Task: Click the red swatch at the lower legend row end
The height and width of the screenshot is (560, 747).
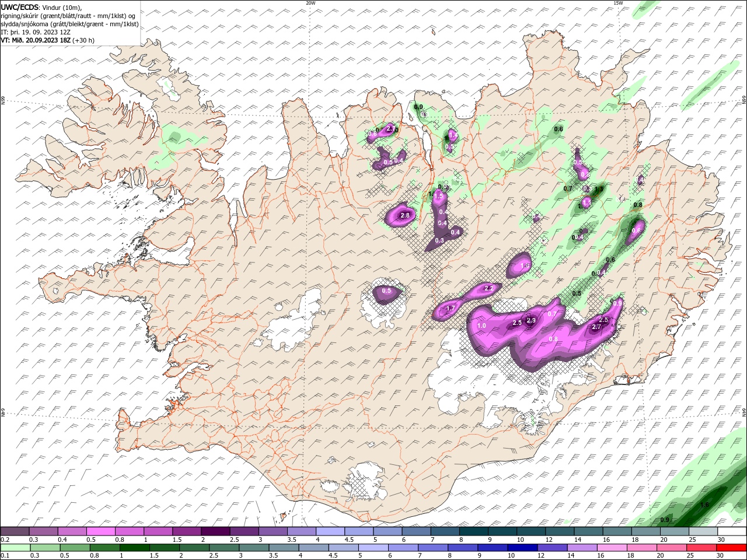Action: click(731, 547)
